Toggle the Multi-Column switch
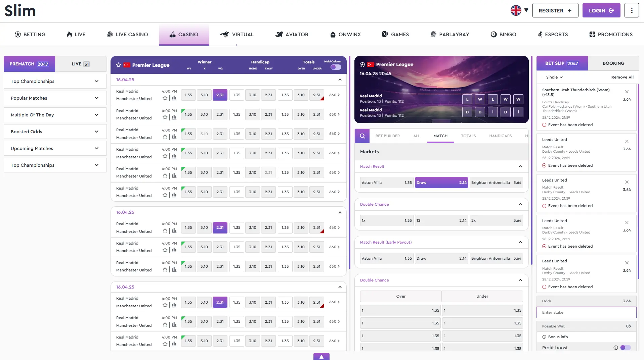 (336, 67)
